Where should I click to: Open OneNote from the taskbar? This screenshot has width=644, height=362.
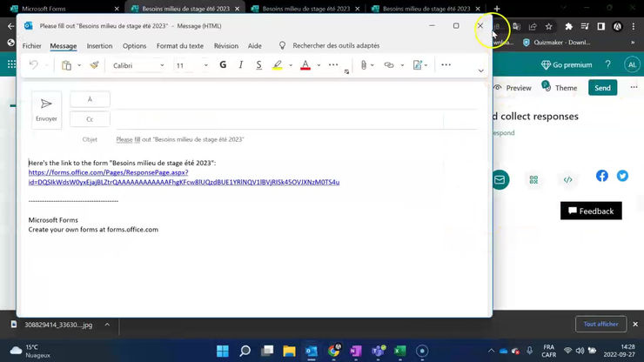tap(356, 351)
